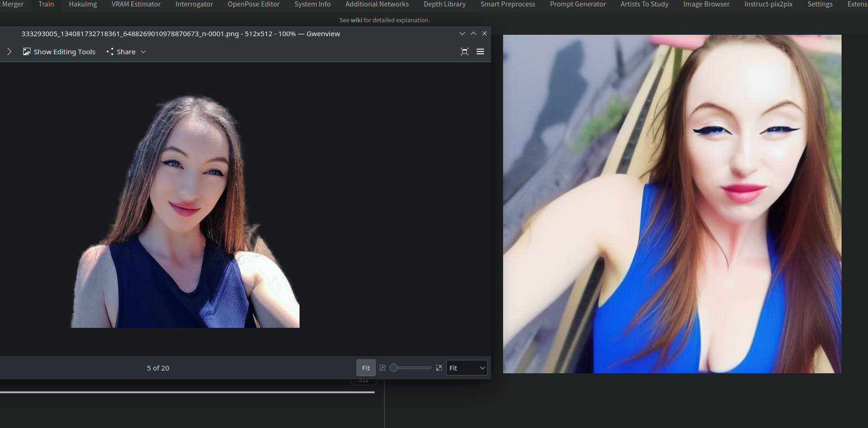Switch to the Train tab
This screenshot has height=428, width=868.
pyautogui.click(x=46, y=4)
